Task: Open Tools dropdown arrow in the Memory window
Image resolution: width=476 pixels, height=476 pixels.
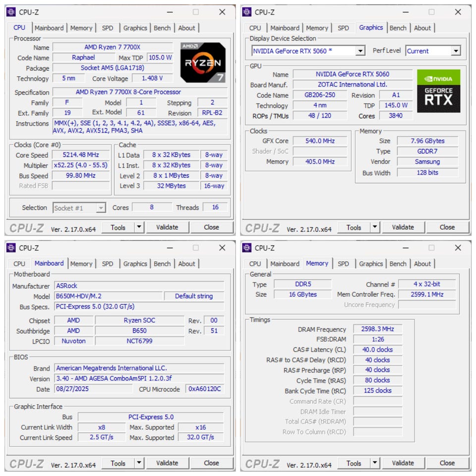Action: point(375,463)
